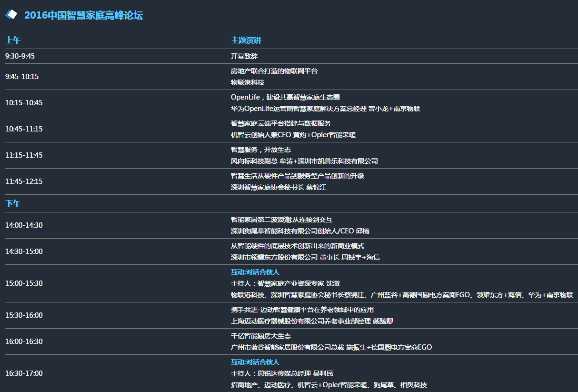Click 智慧服务，开放生态 topic

[x=261, y=150]
